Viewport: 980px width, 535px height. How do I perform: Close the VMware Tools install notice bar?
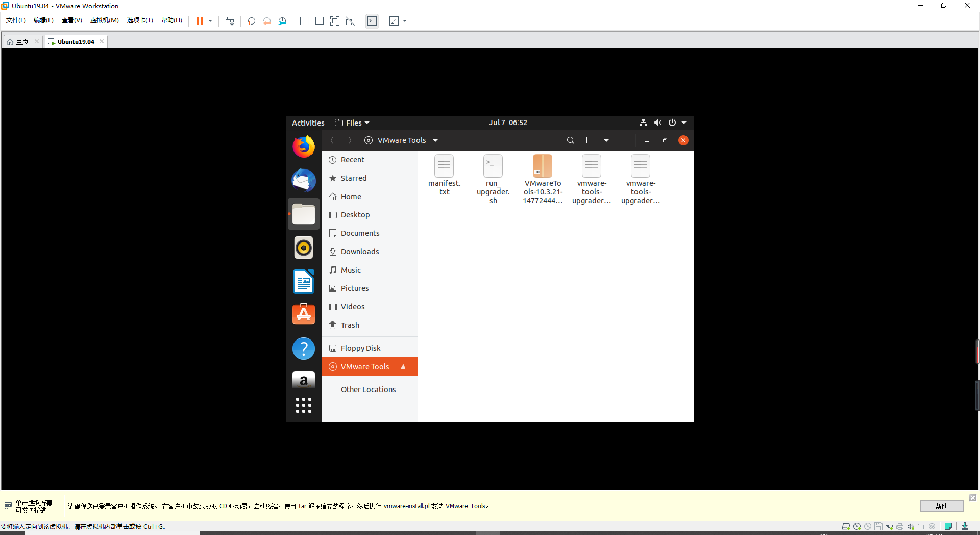tap(973, 498)
